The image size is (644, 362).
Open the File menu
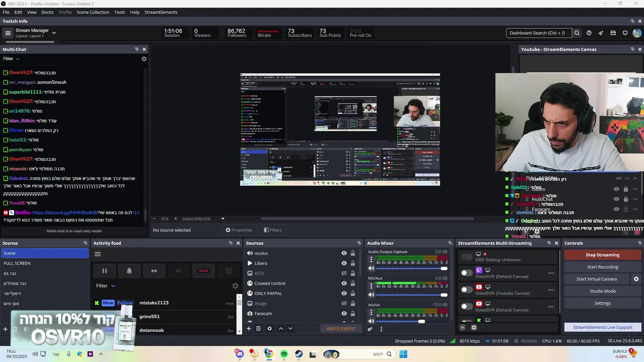[6, 12]
